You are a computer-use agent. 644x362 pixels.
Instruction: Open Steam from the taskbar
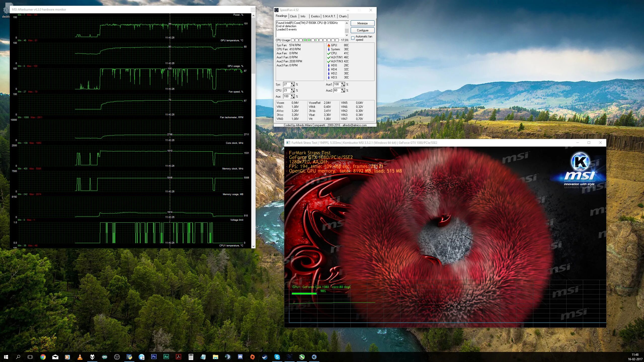[x=265, y=357]
